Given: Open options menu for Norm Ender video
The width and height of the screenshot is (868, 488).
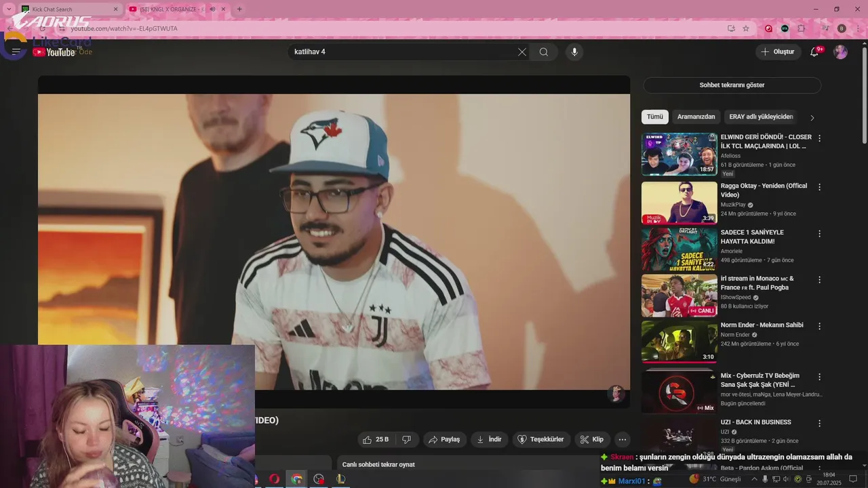Looking at the screenshot, I should (819, 326).
